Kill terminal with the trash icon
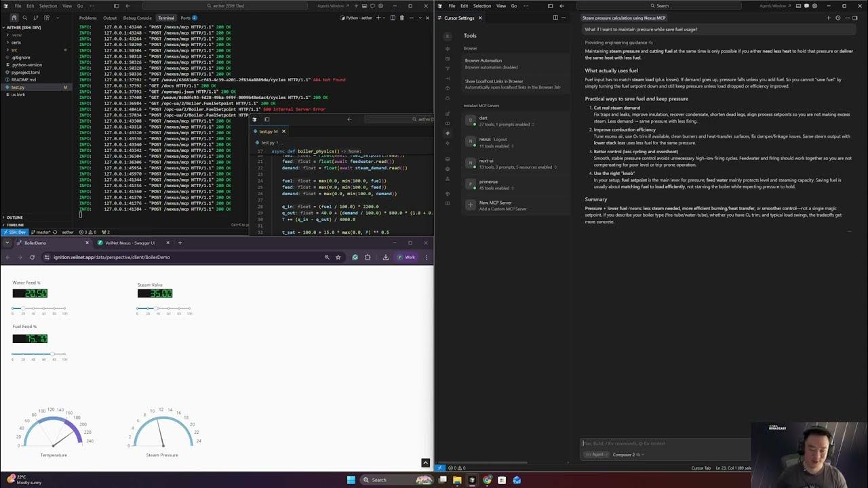Image resolution: width=868 pixels, height=488 pixels. pos(401,18)
